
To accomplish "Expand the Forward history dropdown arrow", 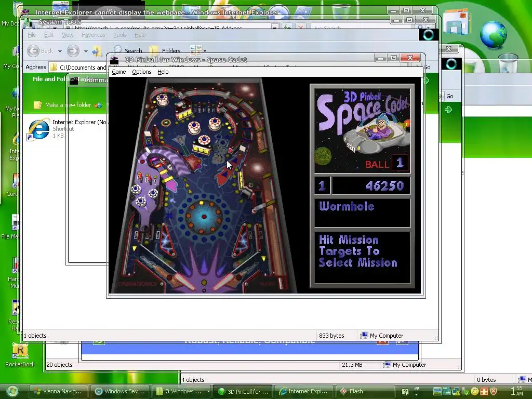I will 86,51.
